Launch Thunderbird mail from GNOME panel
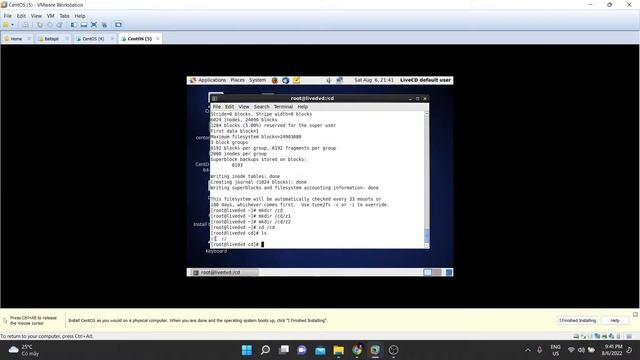 pos(285,80)
